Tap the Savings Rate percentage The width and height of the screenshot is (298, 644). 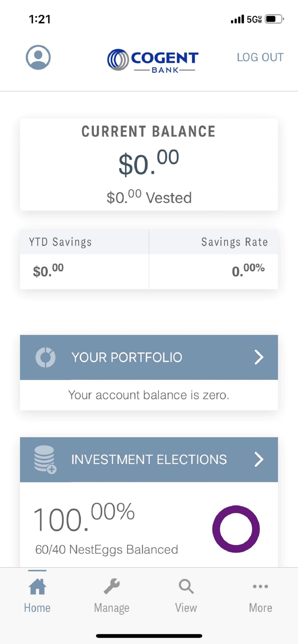(248, 270)
